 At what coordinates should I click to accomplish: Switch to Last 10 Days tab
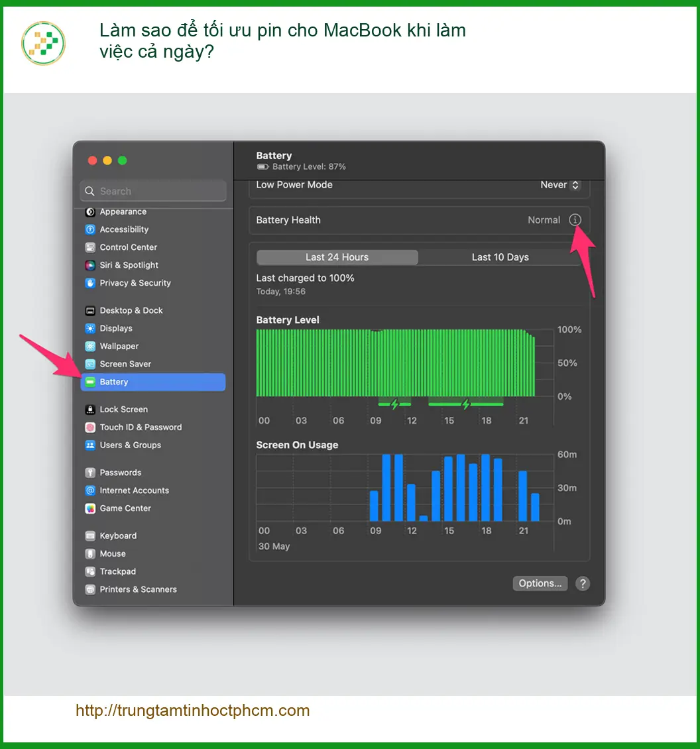point(500,257)
